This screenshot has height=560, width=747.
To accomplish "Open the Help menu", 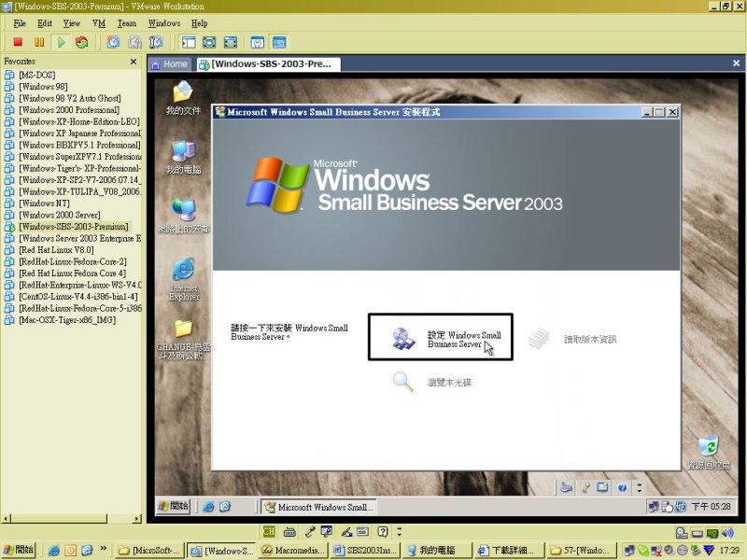I will point(199,23).
